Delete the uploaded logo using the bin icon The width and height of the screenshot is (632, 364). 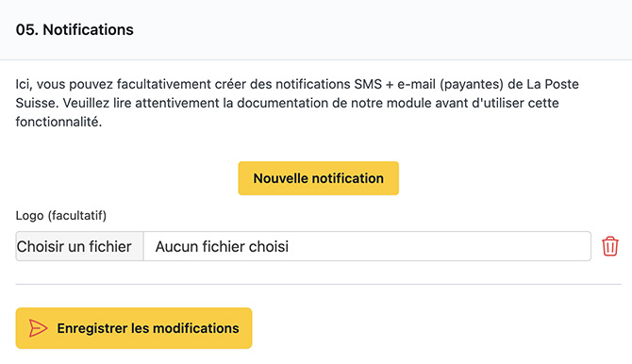609,246
